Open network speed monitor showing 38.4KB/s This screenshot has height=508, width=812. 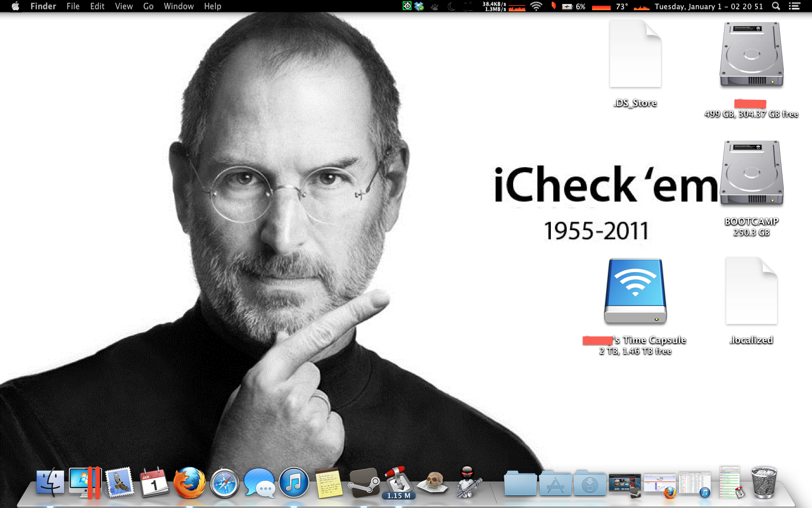504,6
